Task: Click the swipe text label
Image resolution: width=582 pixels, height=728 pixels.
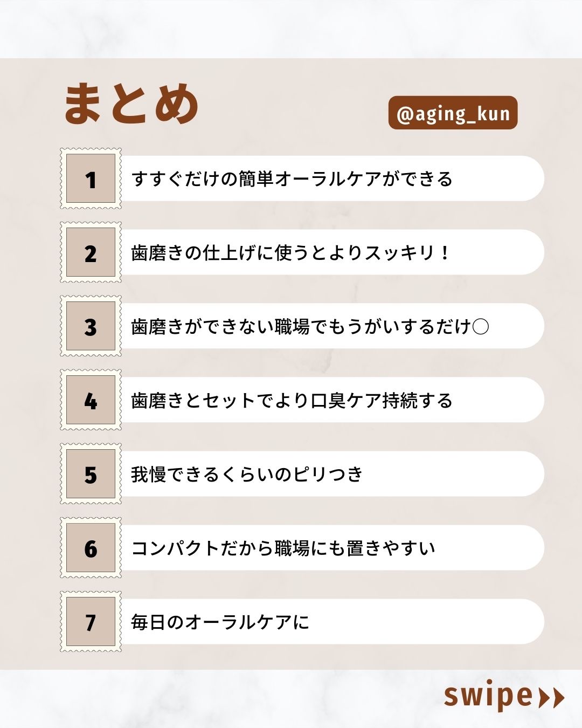Action: pyautogui.click(x=488, y=696)
